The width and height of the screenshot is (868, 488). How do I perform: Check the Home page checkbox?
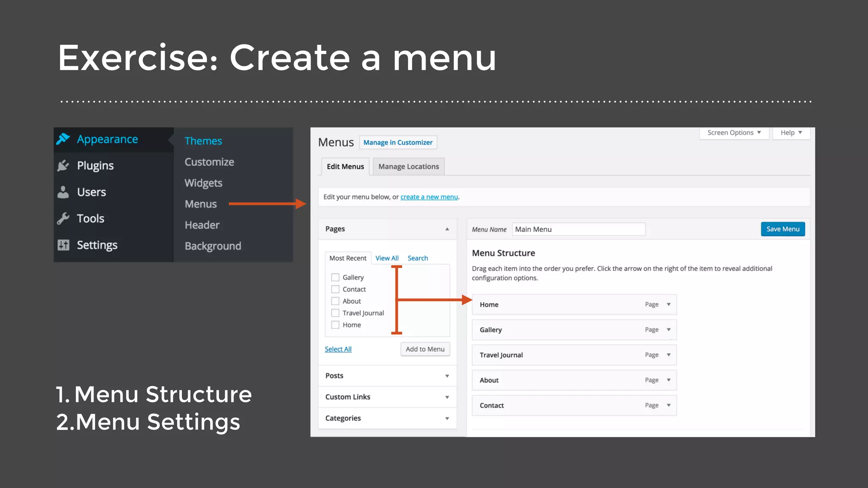[335, 325]
